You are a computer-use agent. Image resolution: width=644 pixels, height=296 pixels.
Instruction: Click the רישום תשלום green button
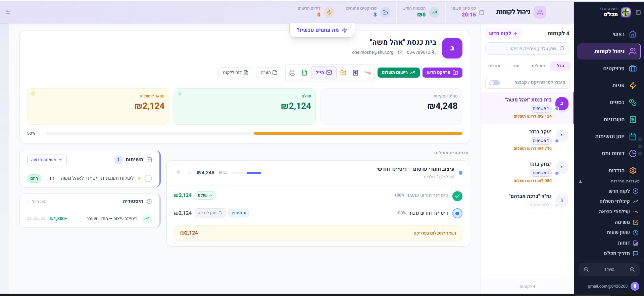[x=398, y=73]
